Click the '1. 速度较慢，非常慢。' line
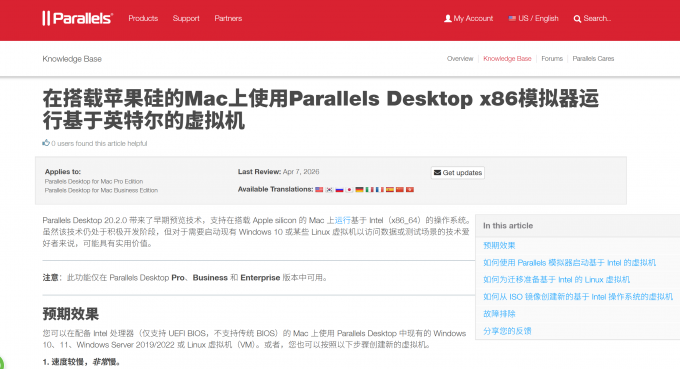Image resolution: width=680 pixels, height=369 pixels. click(82, 362)
